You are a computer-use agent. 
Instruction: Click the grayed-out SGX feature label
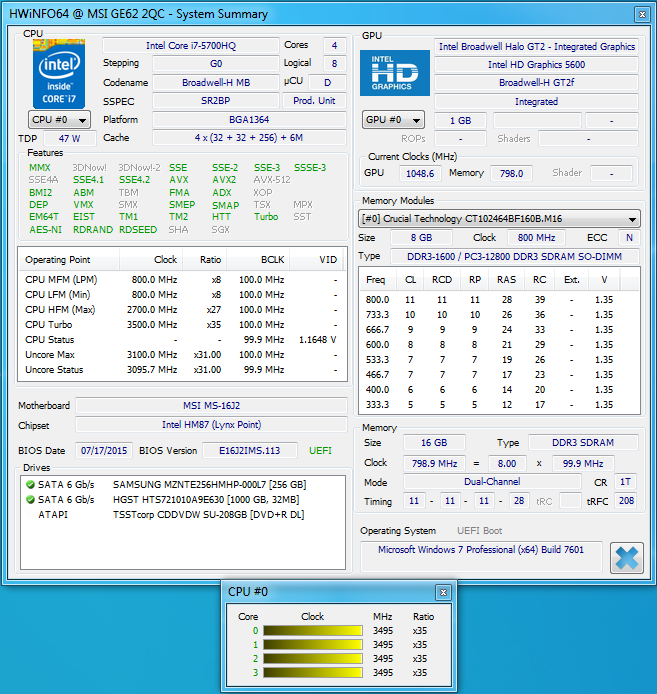click(220, 230)
